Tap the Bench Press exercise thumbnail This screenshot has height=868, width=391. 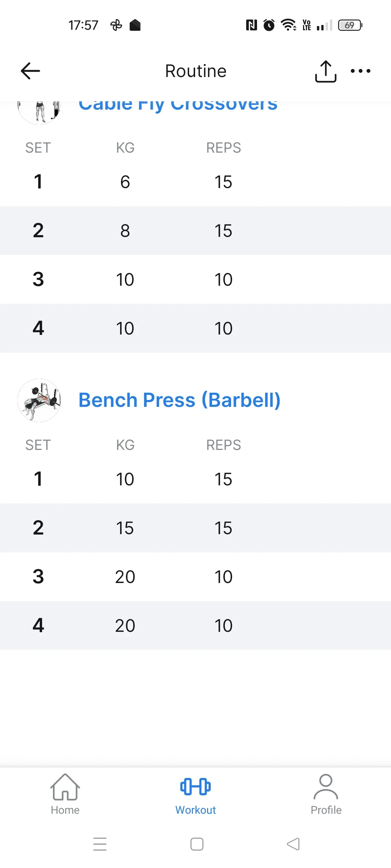pyautogui.click(x=39, y=400)
